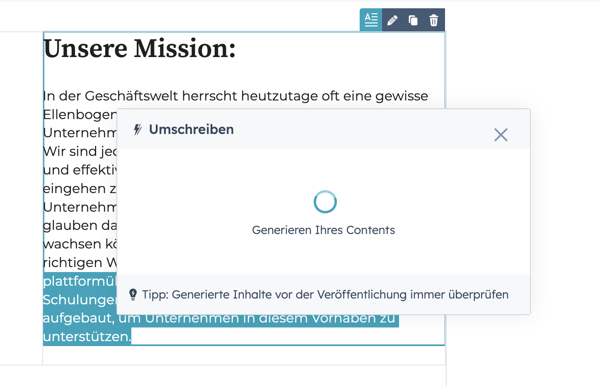600x387 pixels.
Task: Click the 'Umschreiben' popup title
Action: tap(191, 129)
